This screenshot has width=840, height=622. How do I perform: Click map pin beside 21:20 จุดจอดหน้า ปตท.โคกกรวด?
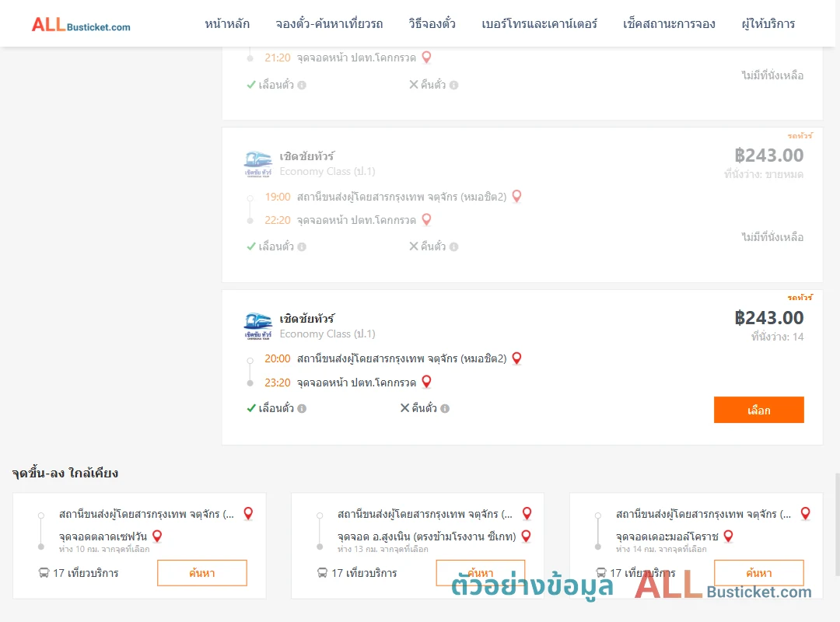[x=426, y=58]
